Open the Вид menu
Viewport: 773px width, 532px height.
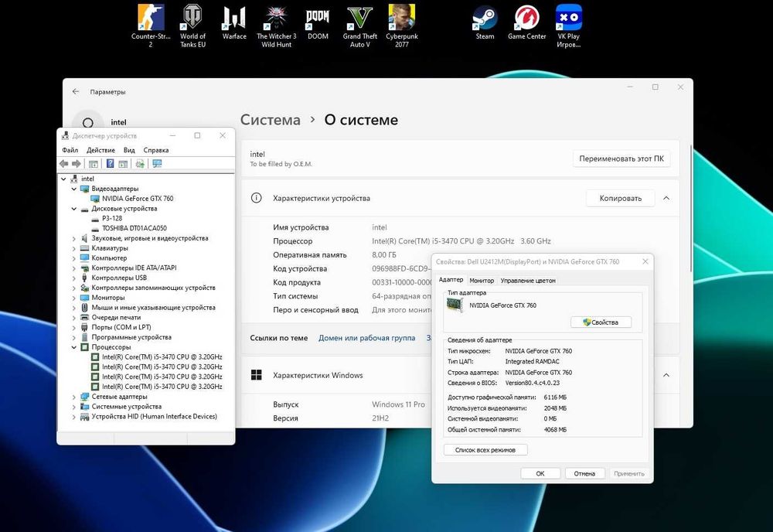click(x=129, y=150)
